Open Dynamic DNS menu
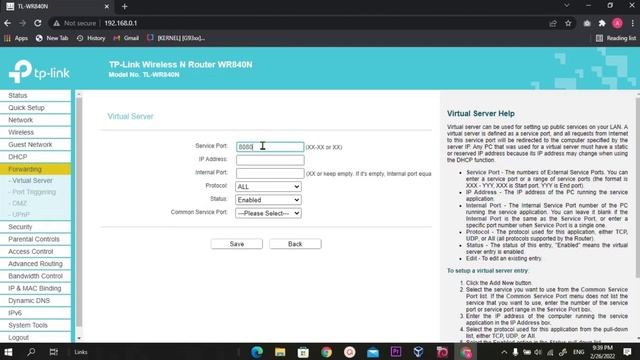This screenshot has width=640, height=360. point(36,300)
